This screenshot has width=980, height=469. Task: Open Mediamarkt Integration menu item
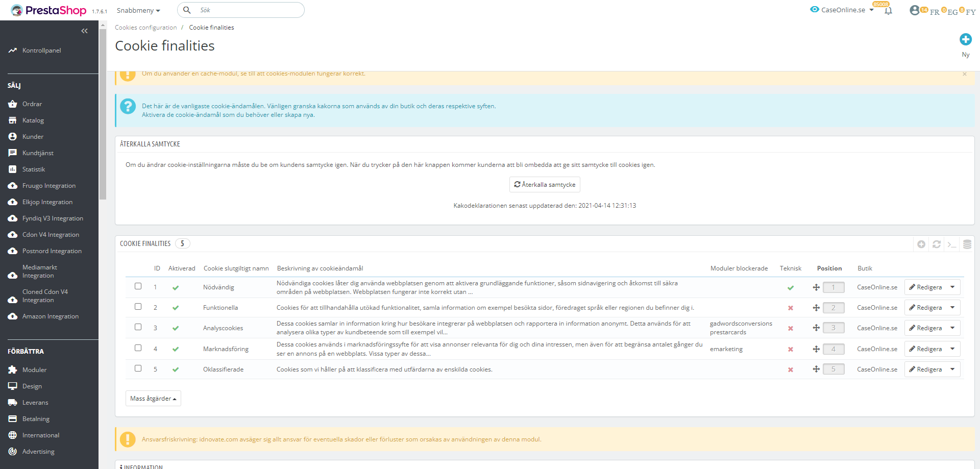click(40, 271)
